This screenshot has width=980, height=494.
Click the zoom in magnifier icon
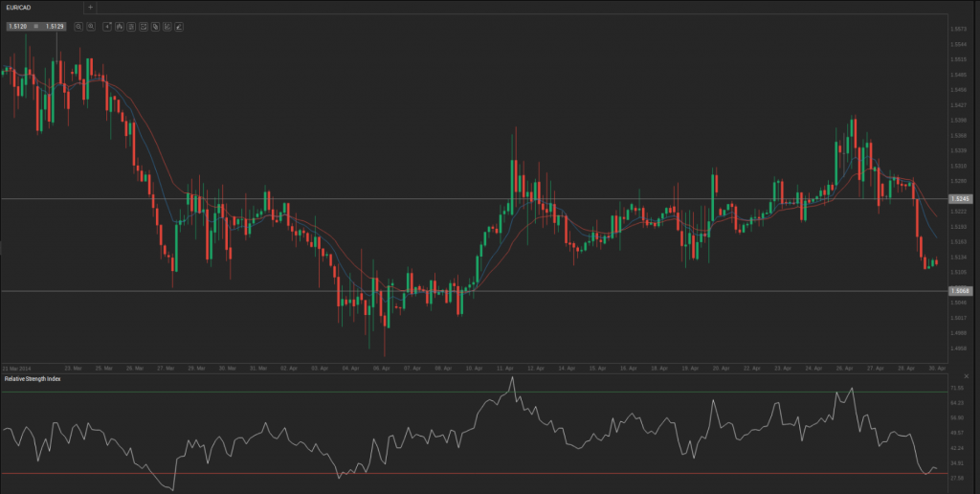(x=90, y=27)
